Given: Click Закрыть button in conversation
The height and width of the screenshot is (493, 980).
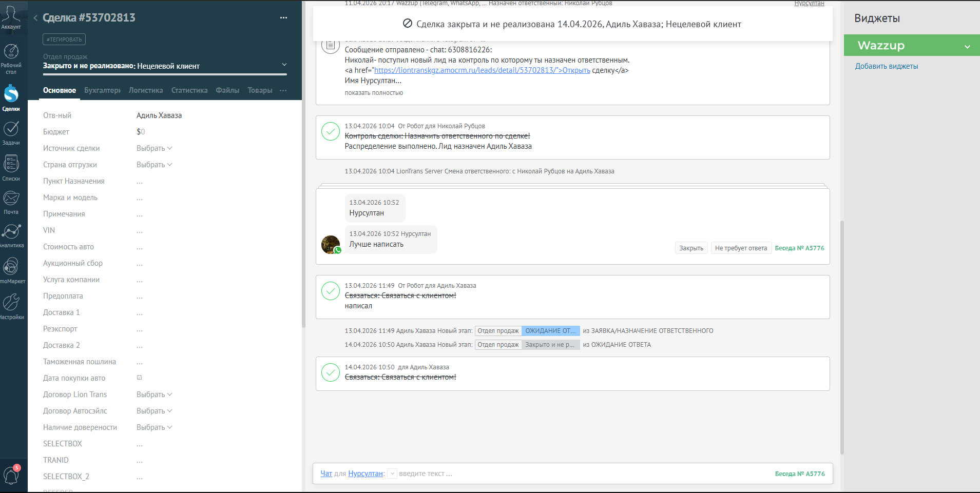Looking at the screenshot, I should [x=691, y=248].
